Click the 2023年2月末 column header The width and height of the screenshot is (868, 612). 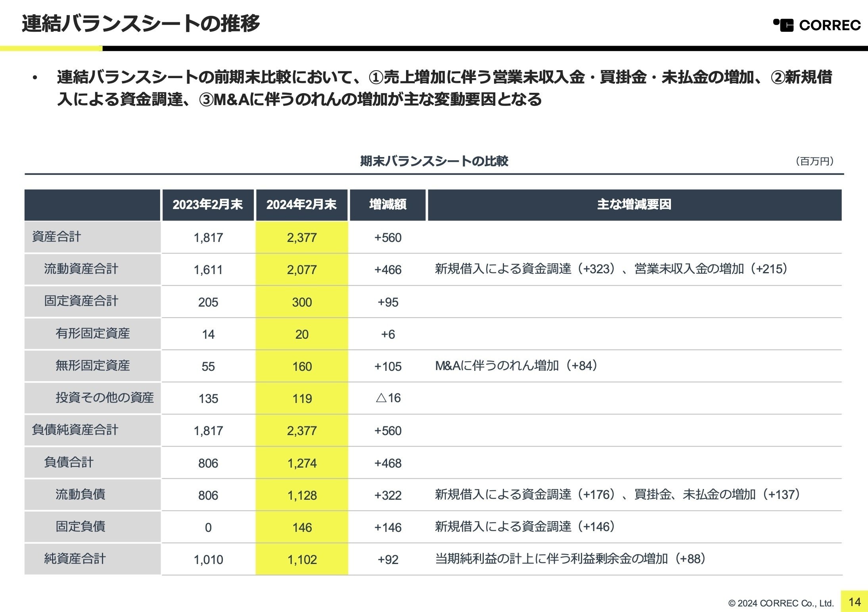coord(208,205)
